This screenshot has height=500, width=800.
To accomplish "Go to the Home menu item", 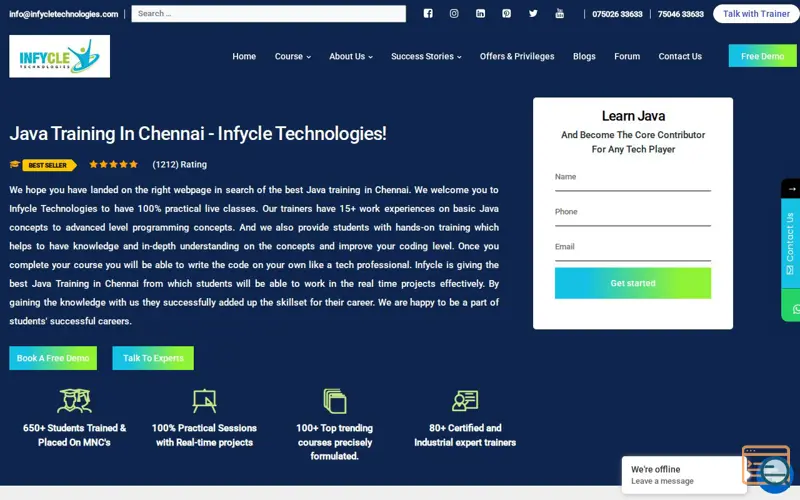I will coord(244,57).
